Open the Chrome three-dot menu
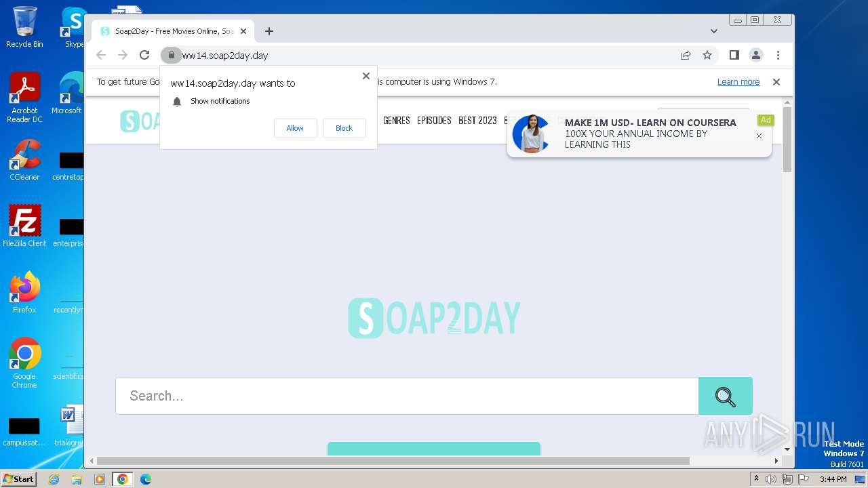This screenshot has height=488, width=868. click(778, 55)
